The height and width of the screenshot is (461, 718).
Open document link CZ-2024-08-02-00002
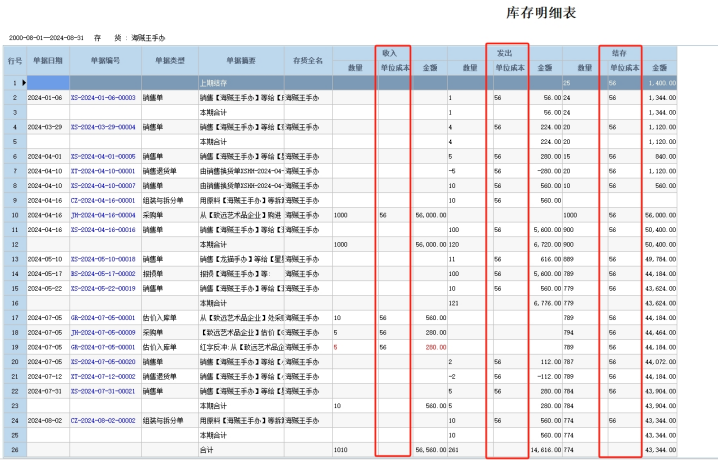coord(103,421)
